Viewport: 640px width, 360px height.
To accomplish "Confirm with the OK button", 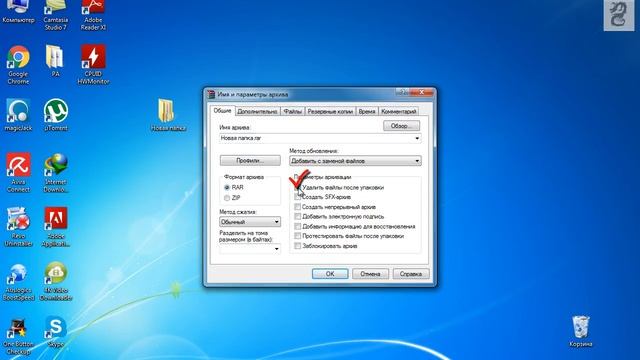I will click(330, 274).
